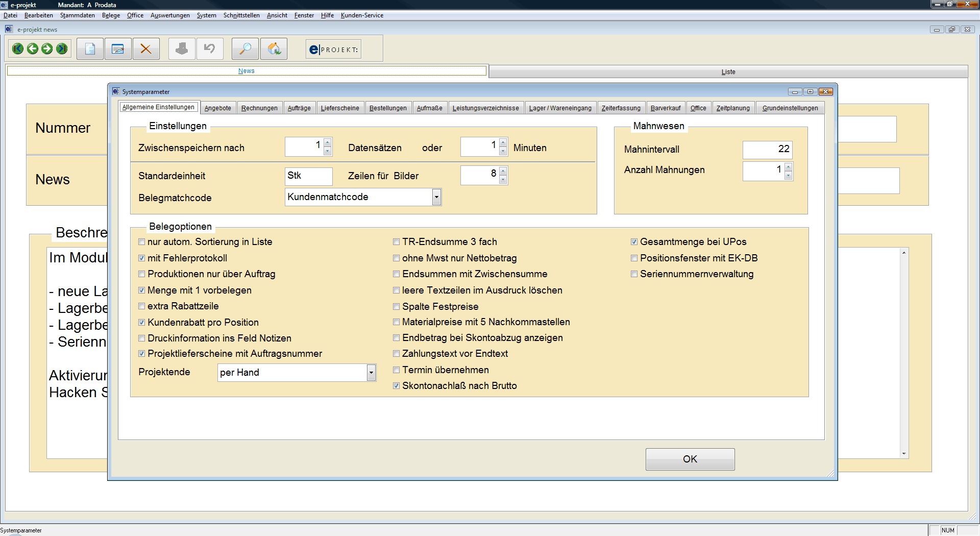This screenshot has height=536, width=980.
Task: Click the description scrollbar up arrow
Action: (x=903, y=253)
